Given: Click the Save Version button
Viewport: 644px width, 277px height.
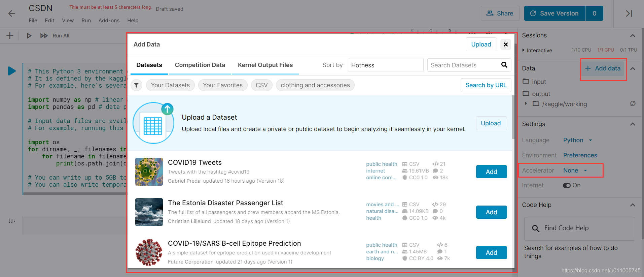Looking at the screenshot, I should tap(555, 13).
